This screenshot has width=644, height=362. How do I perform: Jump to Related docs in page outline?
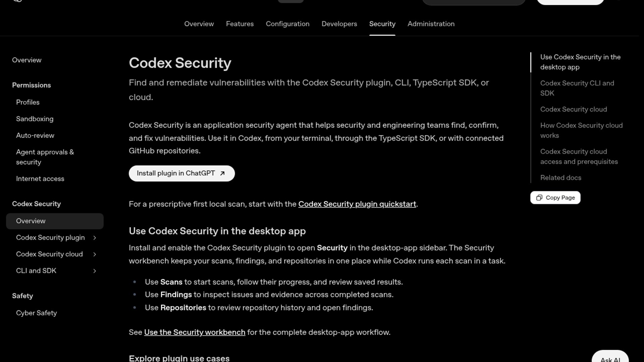[x=560, y=178]
